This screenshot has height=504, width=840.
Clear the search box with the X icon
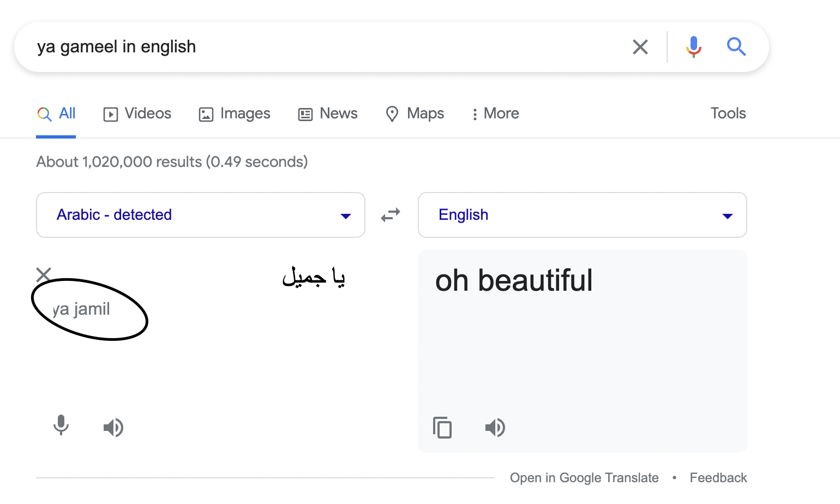tap(640, 47)
